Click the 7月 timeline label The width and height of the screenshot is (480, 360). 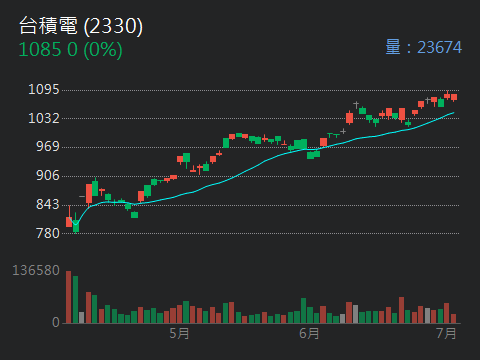point(446,333)
